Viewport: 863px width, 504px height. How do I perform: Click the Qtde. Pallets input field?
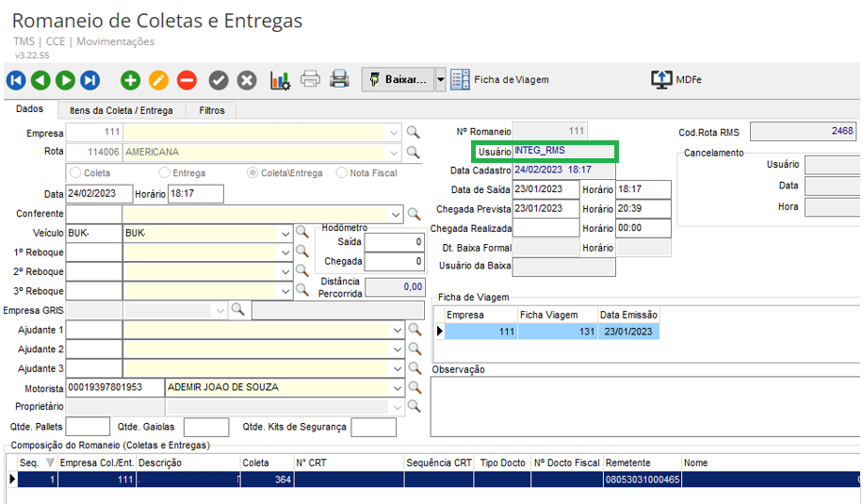pos(88,427)
